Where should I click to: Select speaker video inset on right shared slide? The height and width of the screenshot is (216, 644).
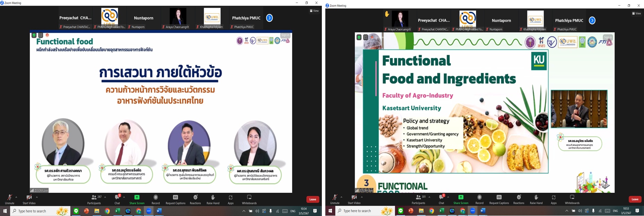[x=579, y=109]
